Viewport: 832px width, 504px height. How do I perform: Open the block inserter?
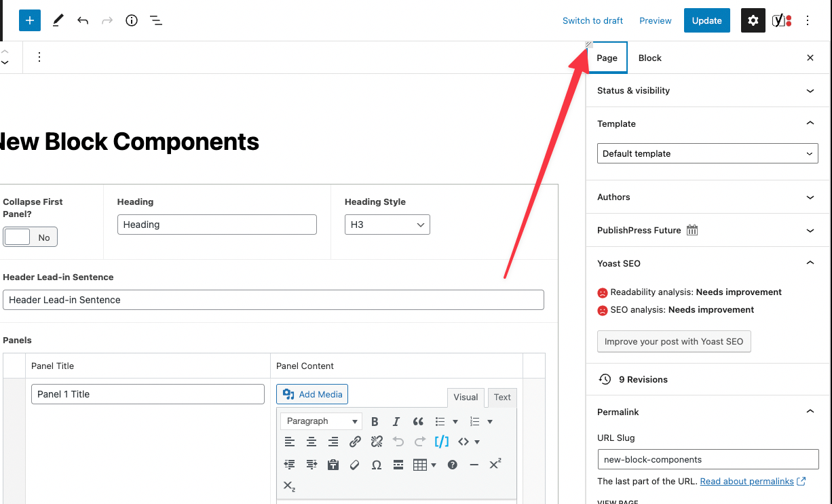(29, 20)
